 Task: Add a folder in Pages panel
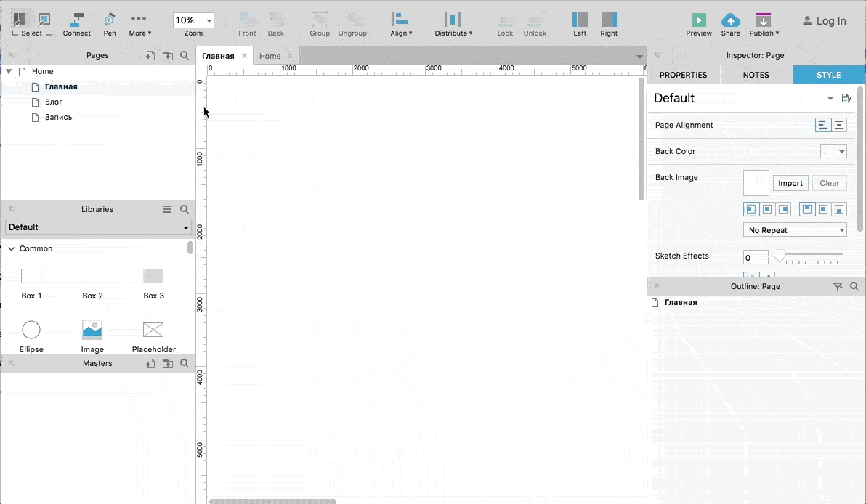click(167, 55)
